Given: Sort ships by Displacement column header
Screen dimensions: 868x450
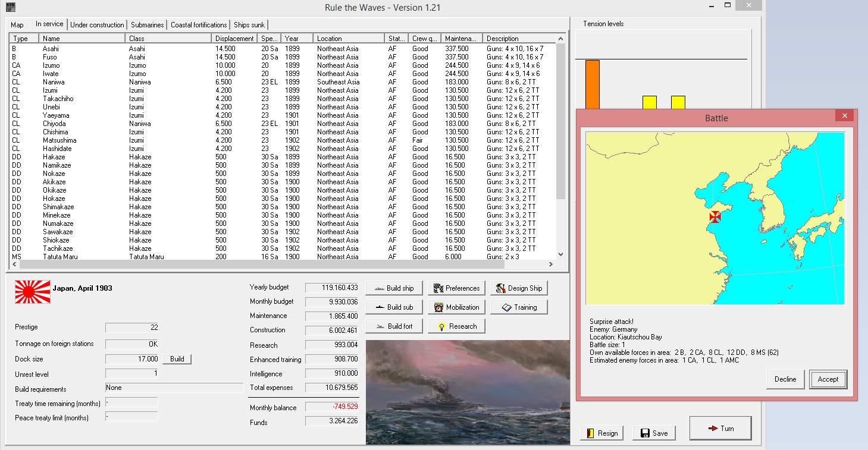Looking at the screenshot, I should [236, 39].
